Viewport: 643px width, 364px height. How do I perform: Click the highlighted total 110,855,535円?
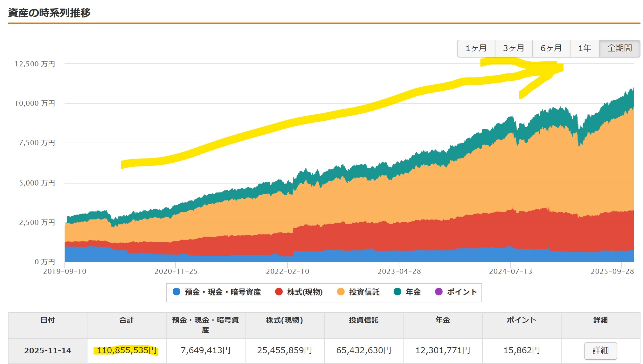(127, 350)
